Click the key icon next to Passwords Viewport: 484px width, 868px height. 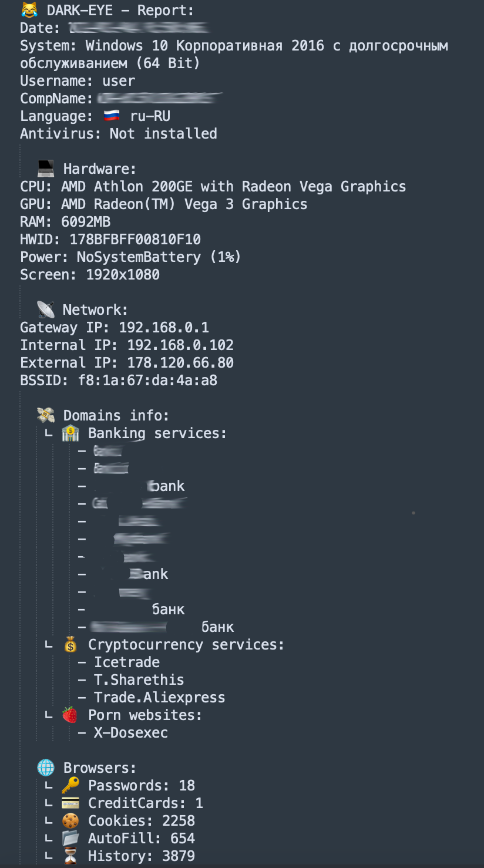point(70,785)
